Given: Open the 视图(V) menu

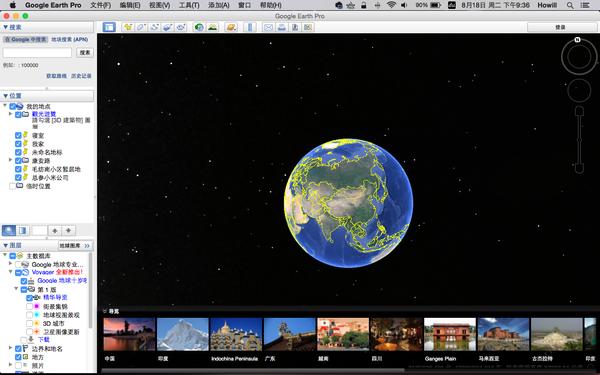Looking at the screenshot, I should [x=159, y=5].
